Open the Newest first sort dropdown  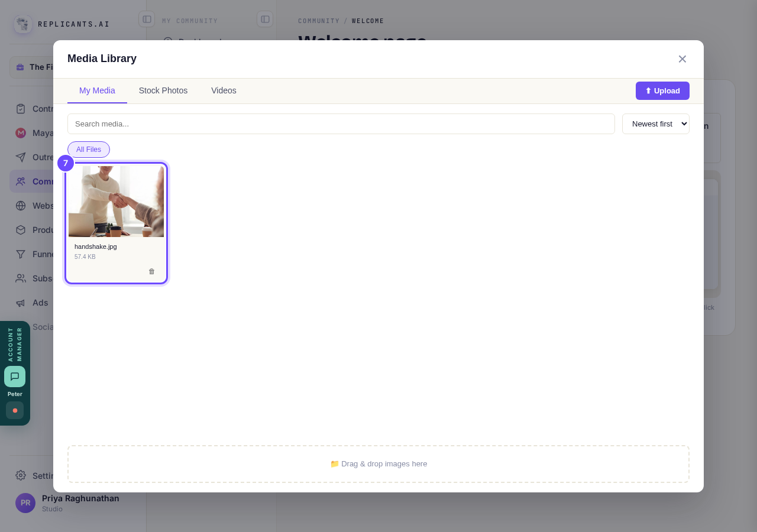pos(656,124)
